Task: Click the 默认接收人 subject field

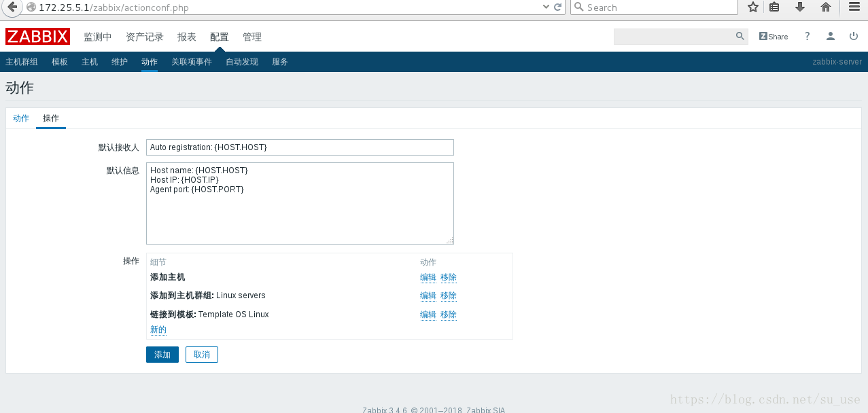Action: 300,147
